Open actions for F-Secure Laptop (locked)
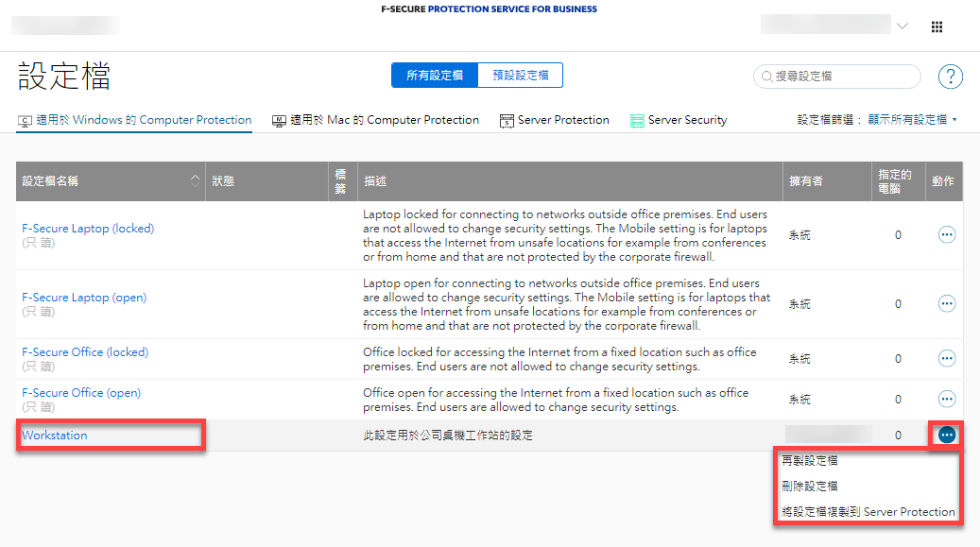Viewport: 980px width, 547px height. click(x=946, y=235)
